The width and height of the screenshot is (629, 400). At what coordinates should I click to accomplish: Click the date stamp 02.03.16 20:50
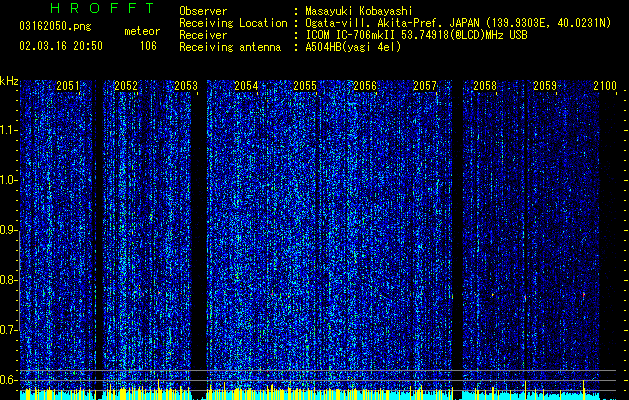coord(61,46)
